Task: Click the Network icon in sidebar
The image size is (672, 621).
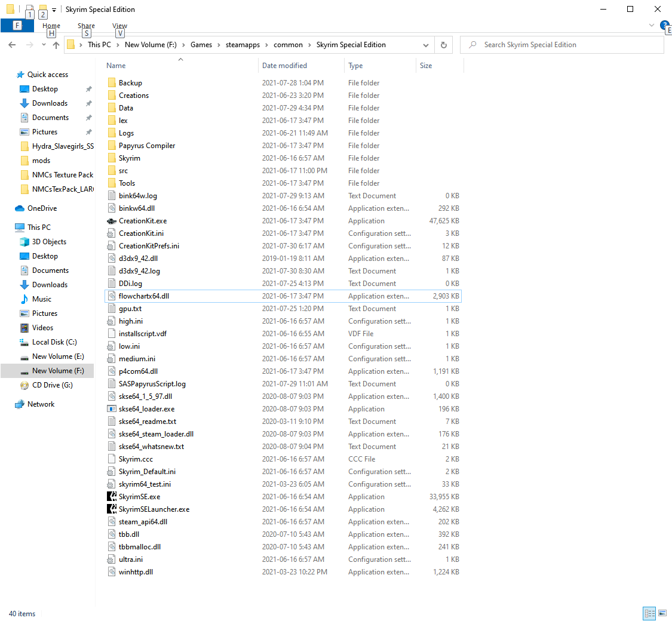Action: point(20,404)
